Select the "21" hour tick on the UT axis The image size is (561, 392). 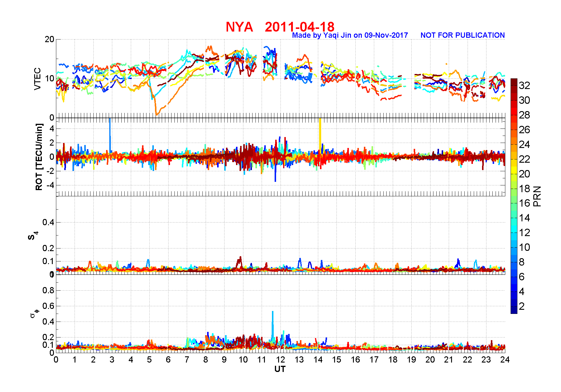tap(449, 360)
